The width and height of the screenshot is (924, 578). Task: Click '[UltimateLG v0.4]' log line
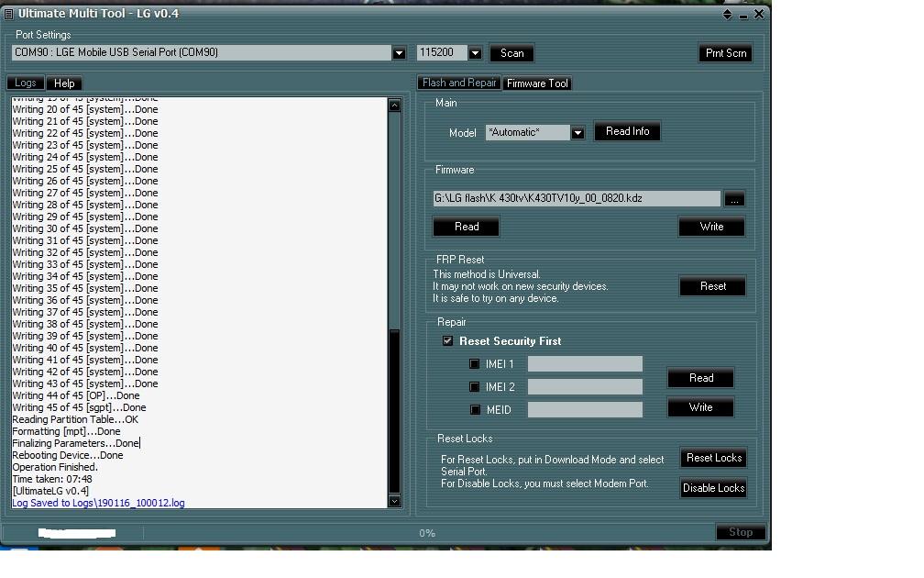[50, 491]
